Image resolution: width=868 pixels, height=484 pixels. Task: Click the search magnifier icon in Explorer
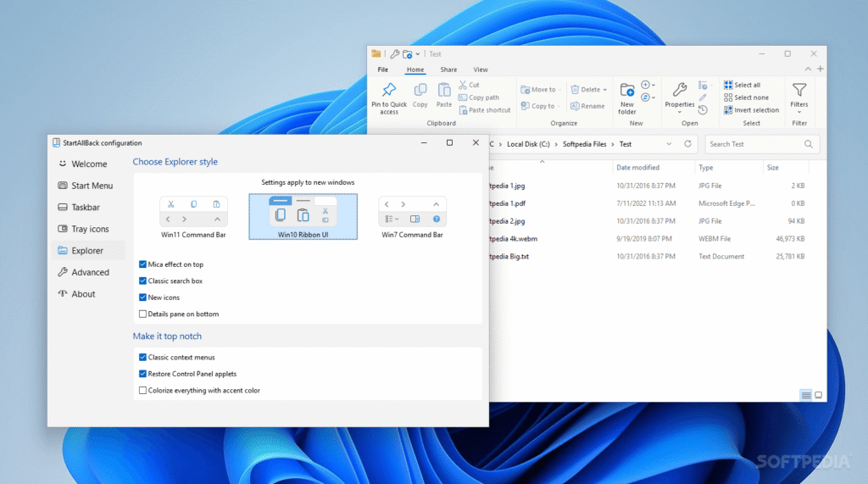click(x=808, y=144)
